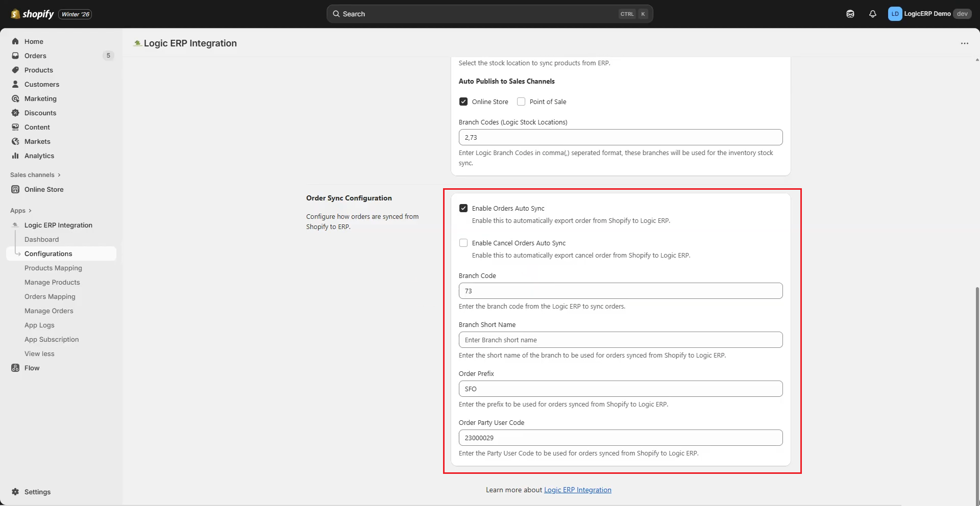This screenshot has width=980, height=506.
Task: Check the Point of Sale checkbox
Action: 521,102
